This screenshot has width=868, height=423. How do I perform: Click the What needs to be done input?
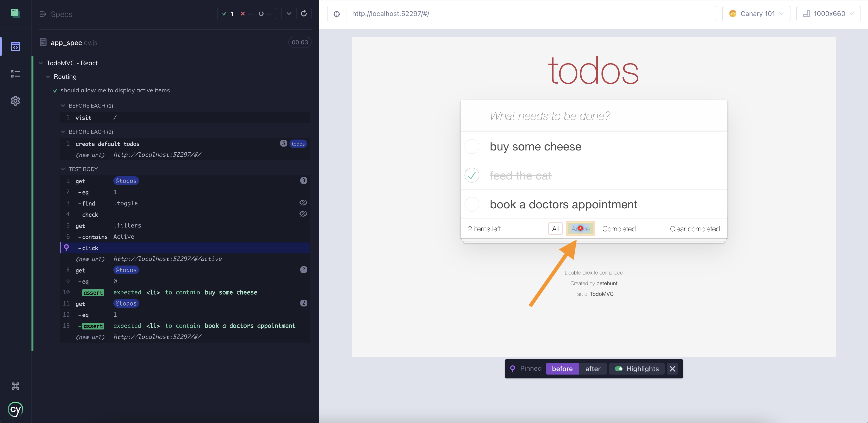click(x=594, y=116)
